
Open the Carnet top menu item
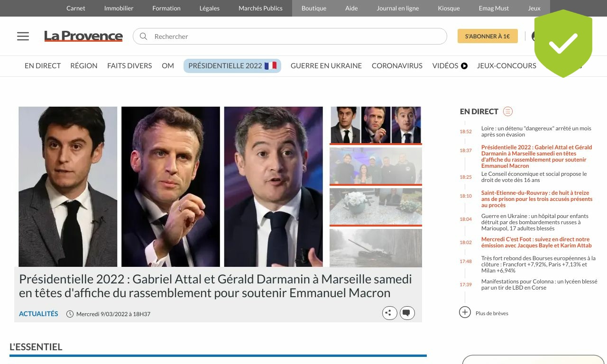tap(76, 8)
